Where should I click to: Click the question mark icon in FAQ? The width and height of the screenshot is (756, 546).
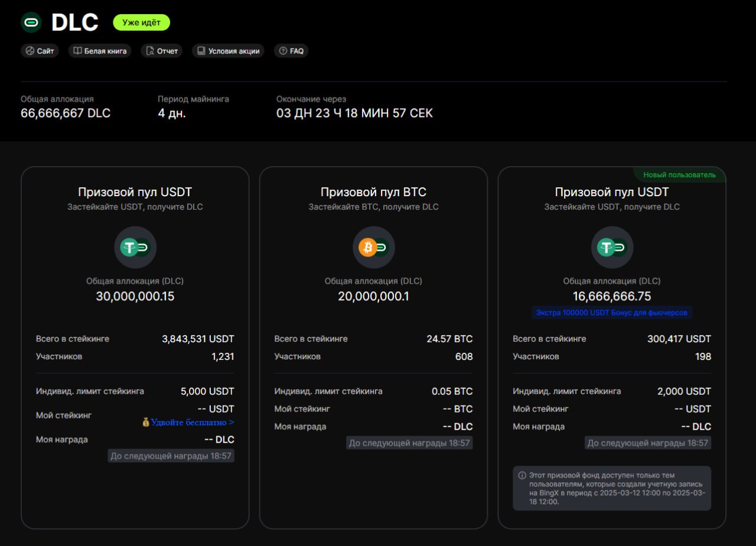pos(283,51)
